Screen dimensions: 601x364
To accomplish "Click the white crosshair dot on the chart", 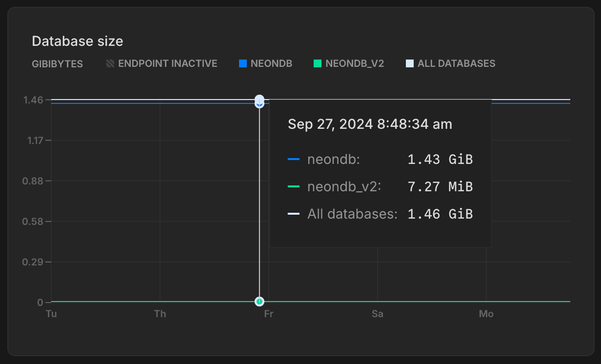I will click(x=259, y=101).
